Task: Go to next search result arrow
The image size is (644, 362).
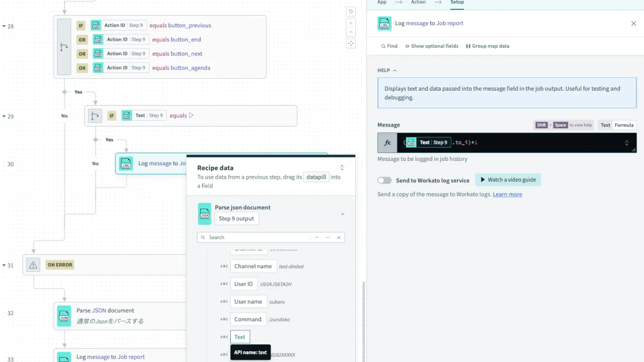Action: (327, 237)
